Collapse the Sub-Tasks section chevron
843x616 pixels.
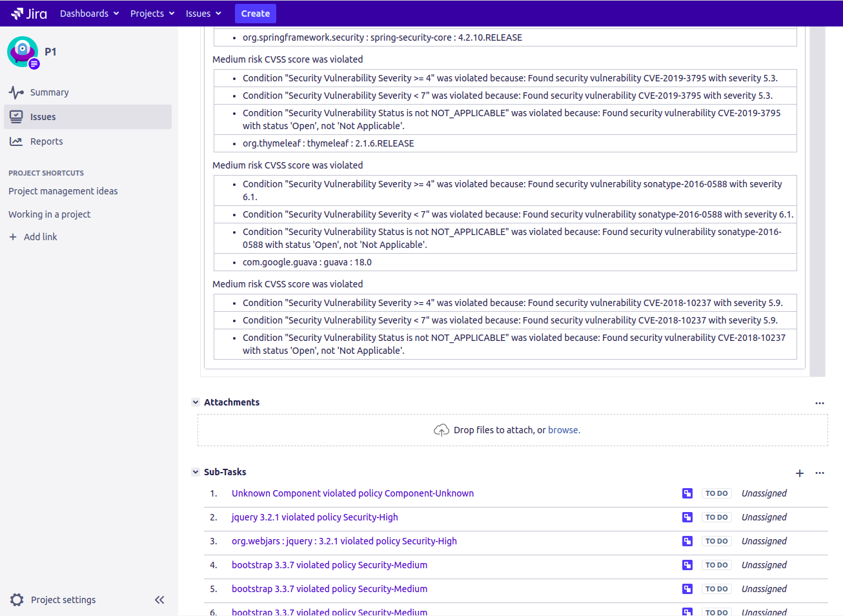196,471
